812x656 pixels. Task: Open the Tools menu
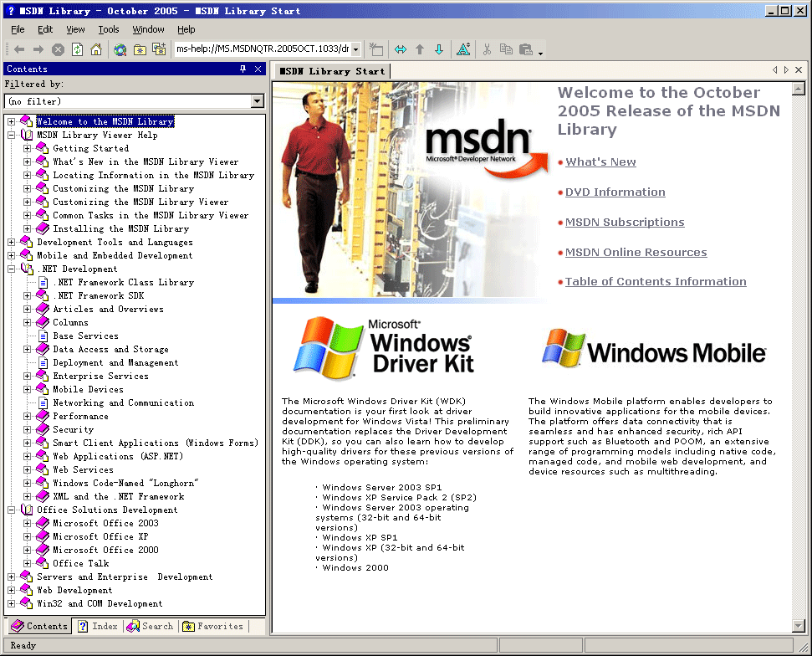(x=109, y=29)
